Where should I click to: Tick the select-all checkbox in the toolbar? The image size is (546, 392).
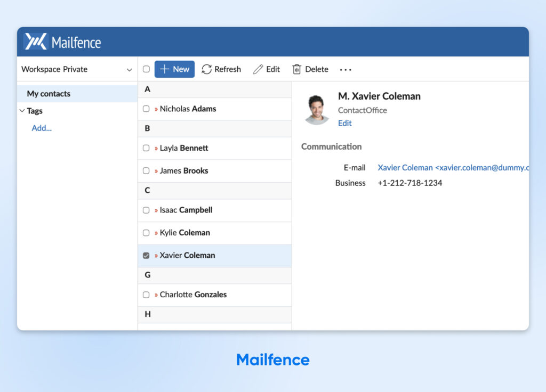pos(146,69)
